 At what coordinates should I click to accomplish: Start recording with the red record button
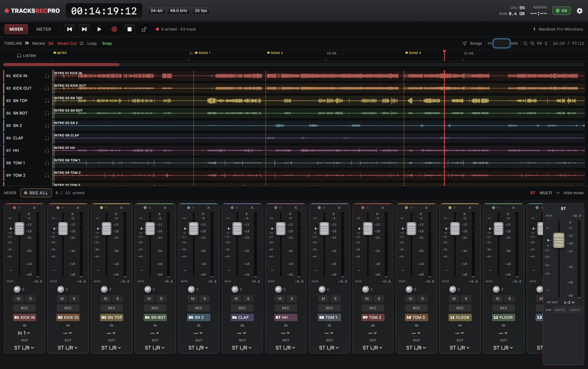coord(114,29)
